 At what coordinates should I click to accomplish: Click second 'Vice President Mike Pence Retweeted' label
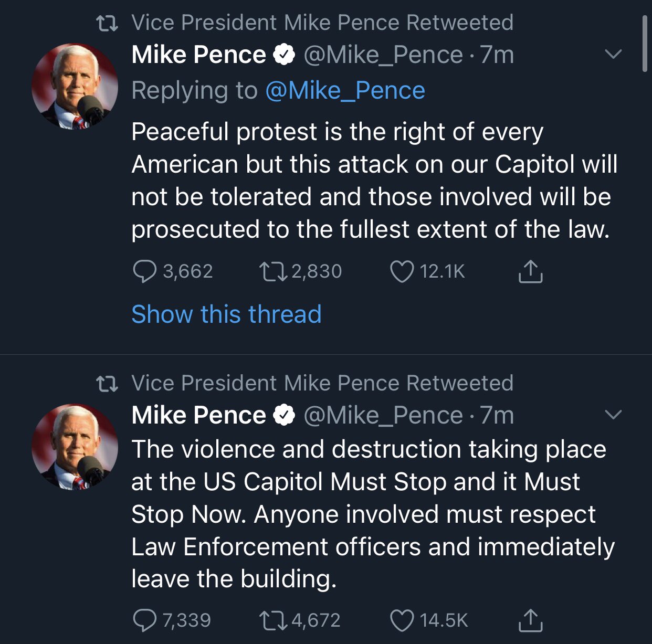point(322,383)
